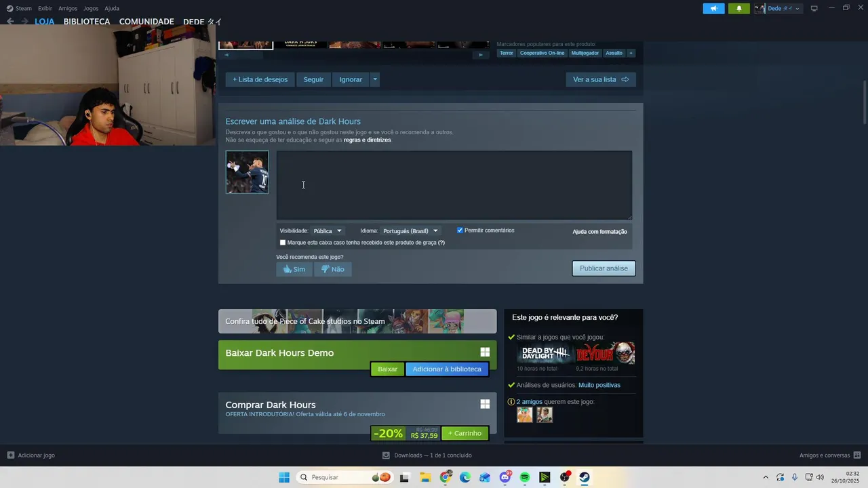
Task: Click the microphone tray icon
Action: (795, 477)
